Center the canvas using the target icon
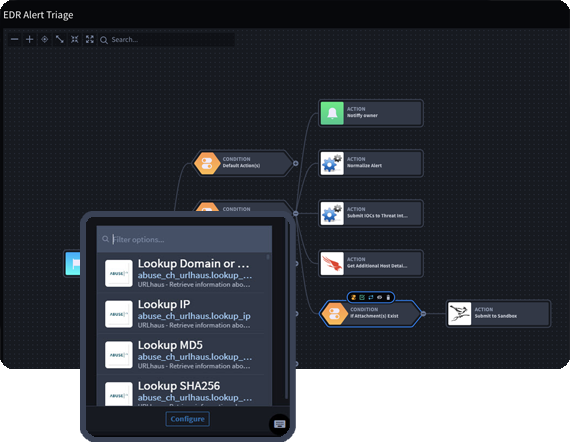 point(44,39)
